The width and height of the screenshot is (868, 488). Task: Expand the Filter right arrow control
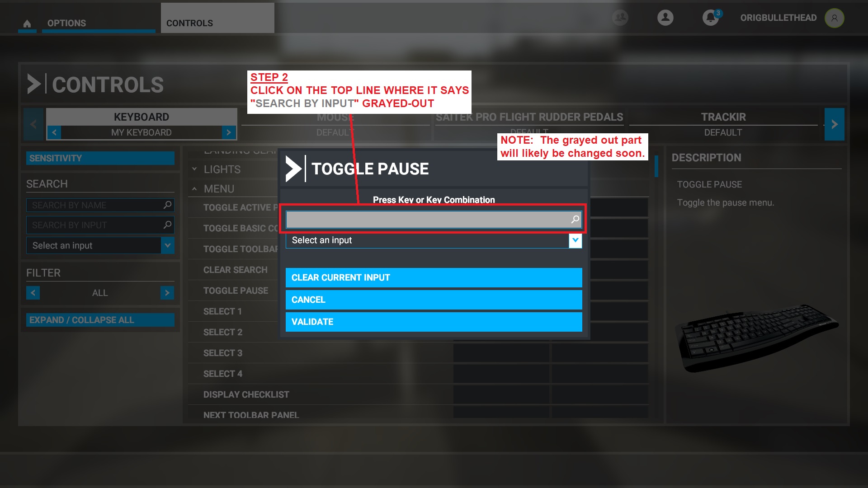click(168, 292)
